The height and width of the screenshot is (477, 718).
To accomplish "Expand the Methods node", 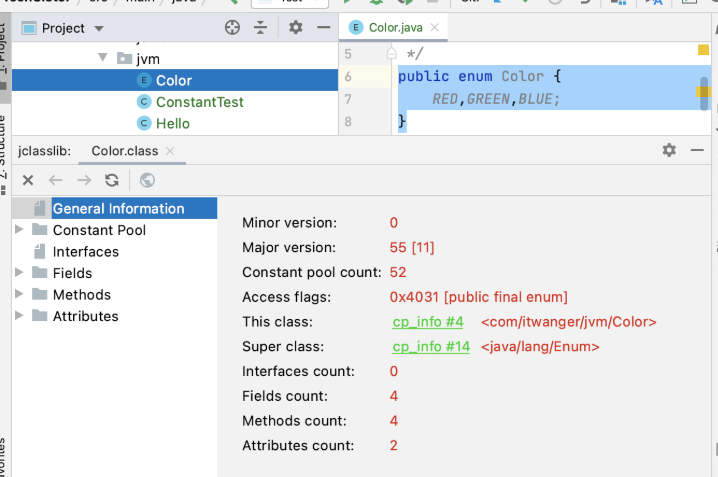I will point(19,294).
